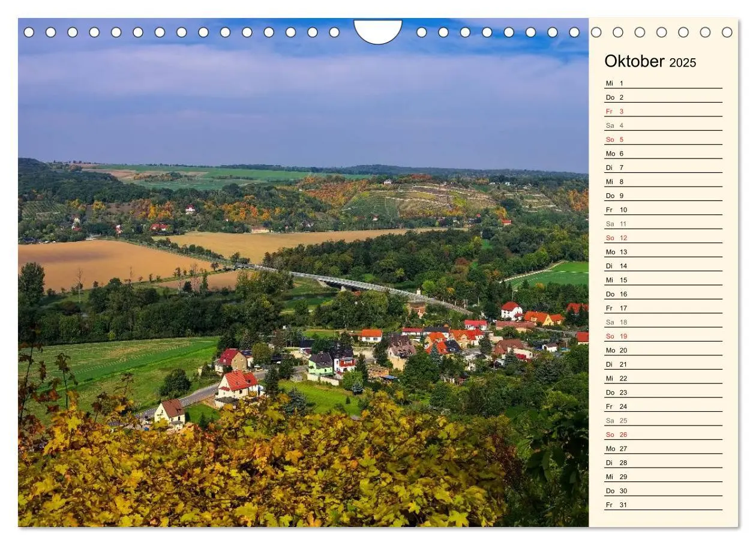Select the red 'Fr 3' holiday row

point(663,111)
